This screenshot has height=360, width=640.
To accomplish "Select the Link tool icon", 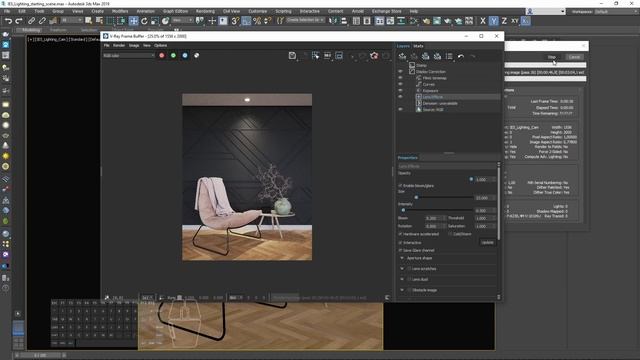I will (31, 21).
